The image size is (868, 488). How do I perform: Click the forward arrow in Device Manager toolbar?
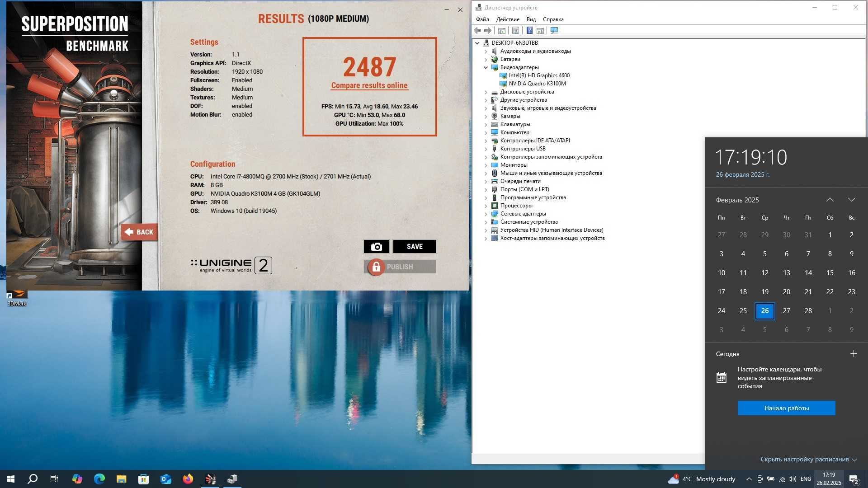click(488, 30)
